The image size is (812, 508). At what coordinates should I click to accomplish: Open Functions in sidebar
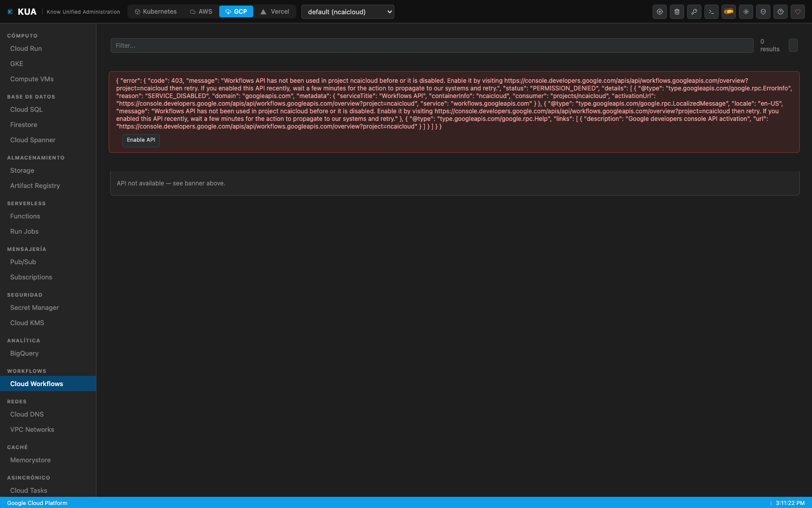(x=48, y=216)
